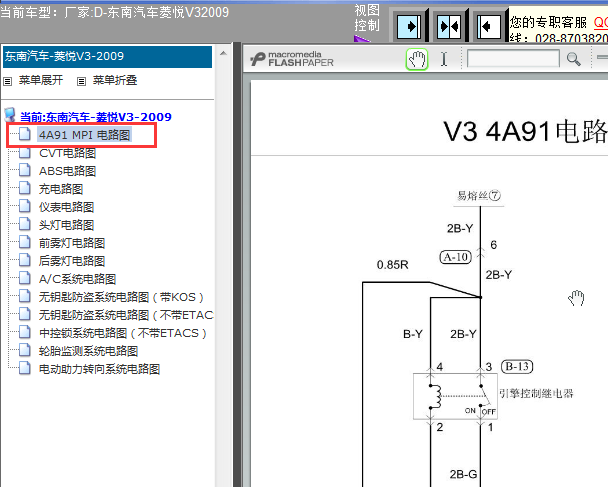Click the 视图控制 label

[x=367, y=18]
